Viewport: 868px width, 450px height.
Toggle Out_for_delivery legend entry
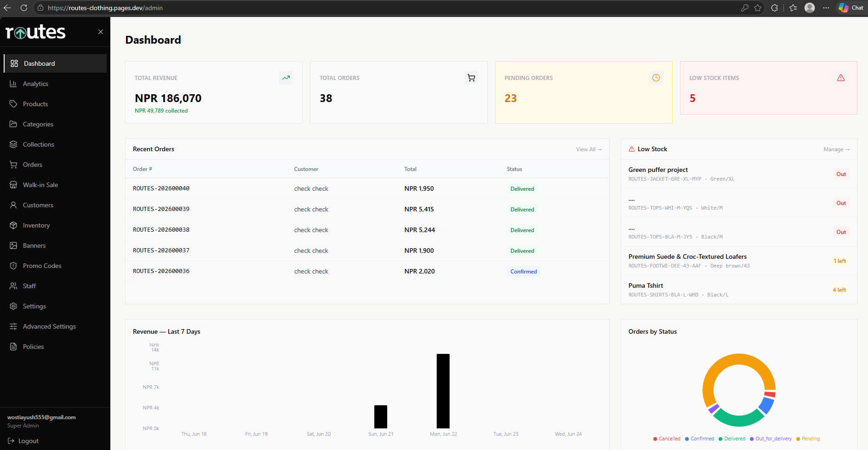coord(771,439)
